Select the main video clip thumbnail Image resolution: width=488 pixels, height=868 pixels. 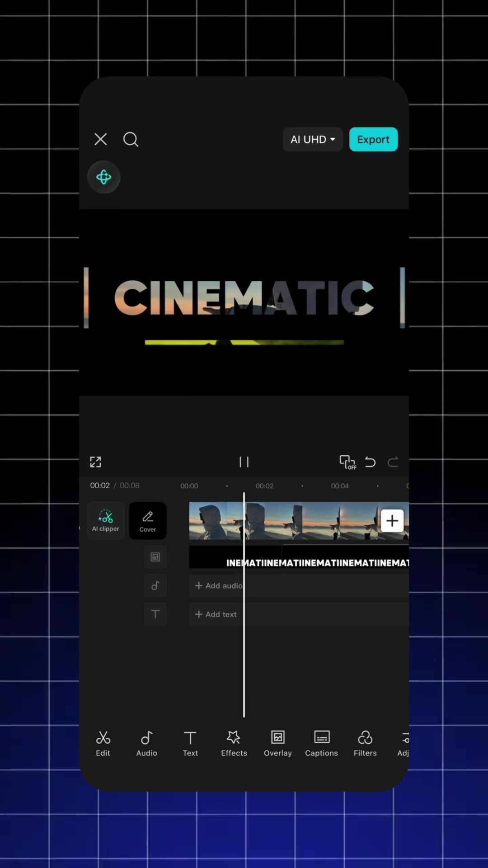pos(299,521)
